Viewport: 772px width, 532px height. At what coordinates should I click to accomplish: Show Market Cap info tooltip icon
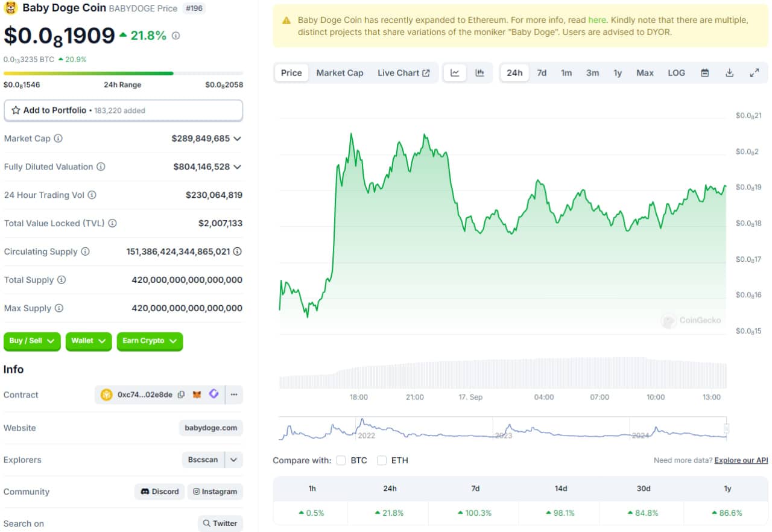tap(58, 138)
